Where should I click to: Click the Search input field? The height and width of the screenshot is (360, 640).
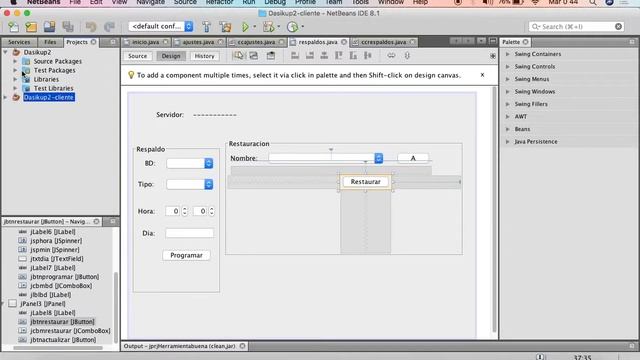576,27
